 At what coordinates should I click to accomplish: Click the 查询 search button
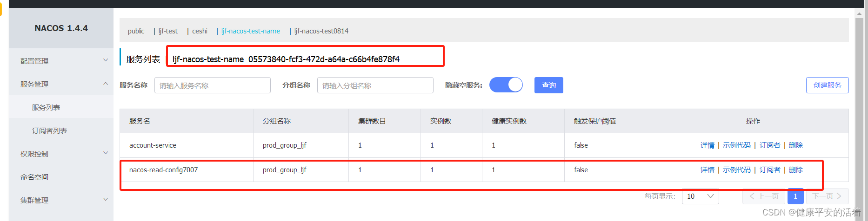click(x=549, y=85)
